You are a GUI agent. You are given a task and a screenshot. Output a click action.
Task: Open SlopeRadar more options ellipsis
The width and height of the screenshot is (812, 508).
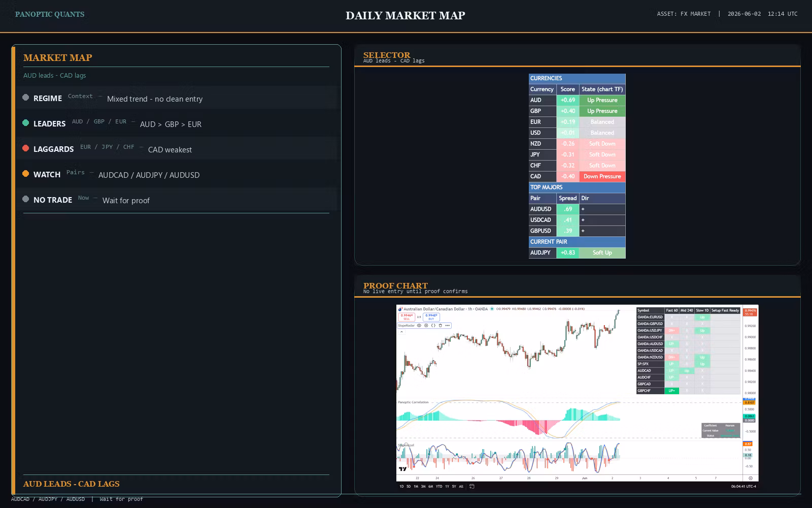[448, 326]
